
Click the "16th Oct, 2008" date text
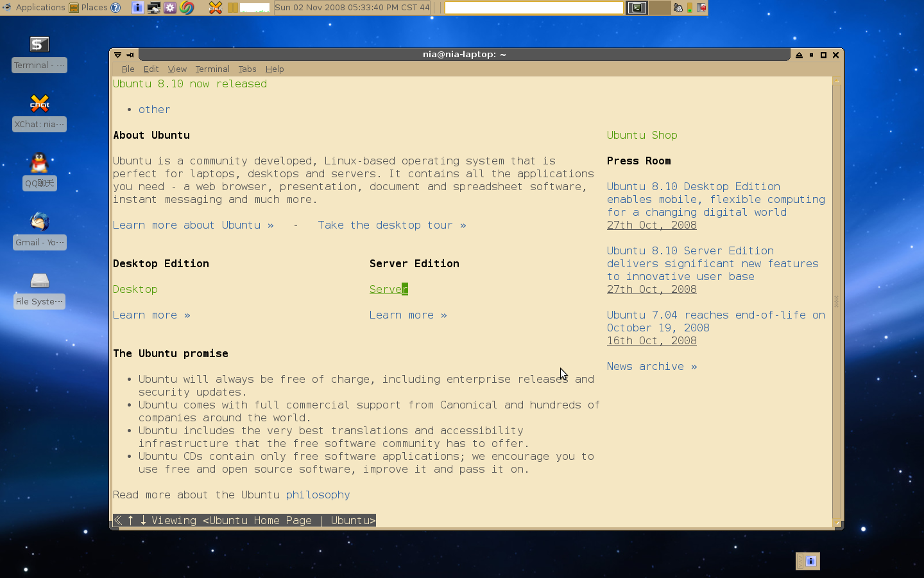[652, 340]
